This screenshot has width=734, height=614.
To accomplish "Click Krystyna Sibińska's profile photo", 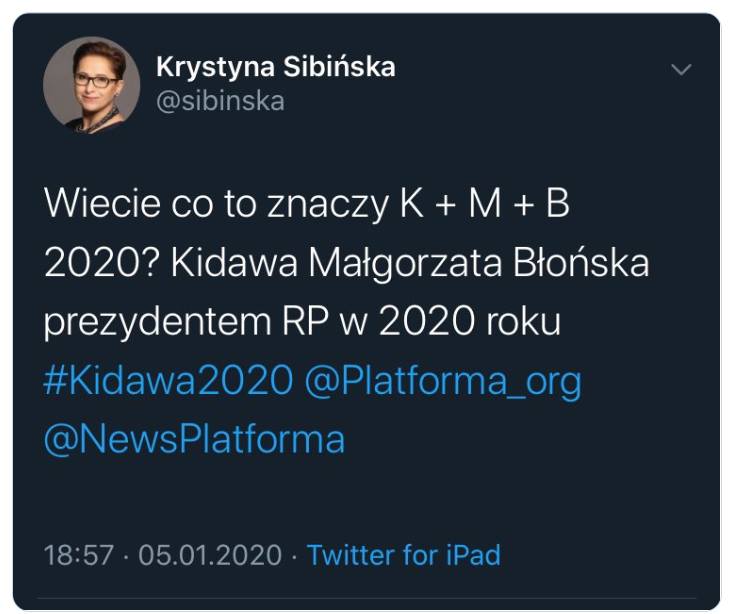I will (x=91, y=84).
